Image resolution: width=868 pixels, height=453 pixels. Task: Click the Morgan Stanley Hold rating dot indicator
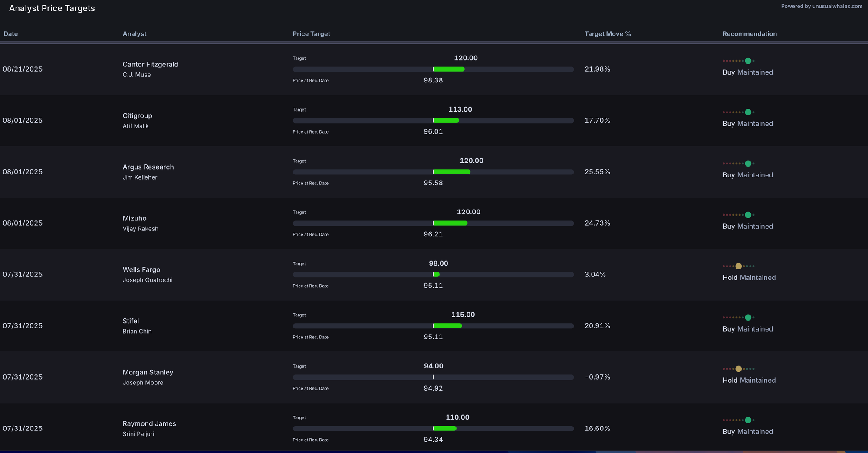click(x=739, y=369)
